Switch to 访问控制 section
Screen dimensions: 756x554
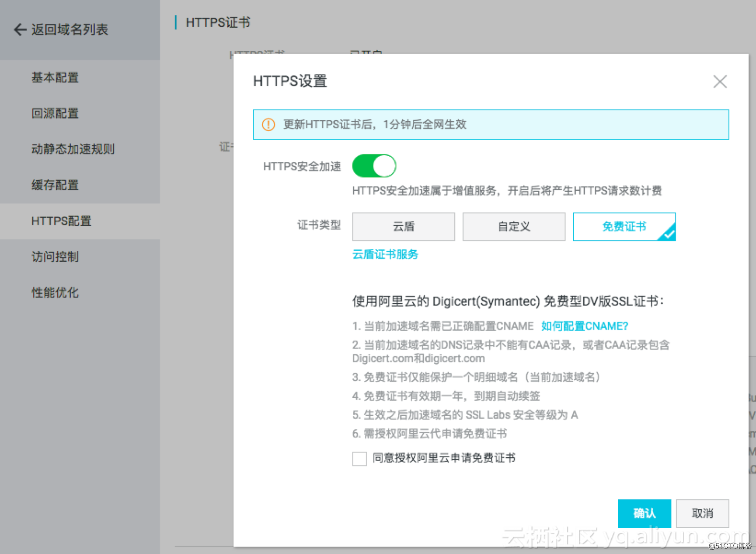pyautogui.click(x=54, y=257)
